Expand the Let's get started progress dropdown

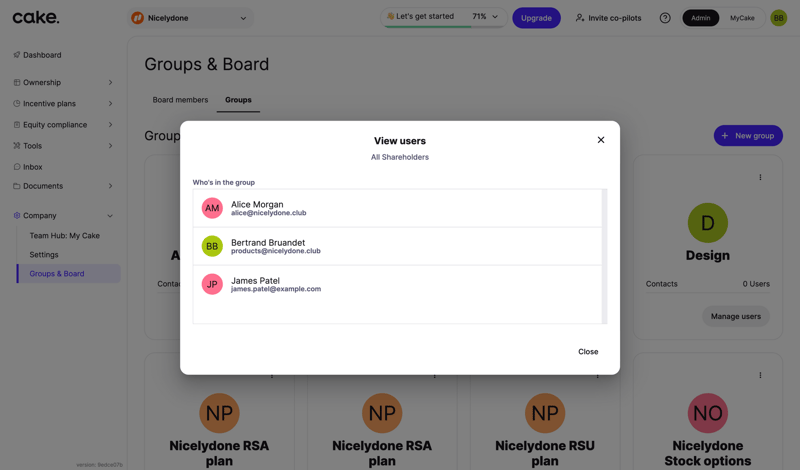[494, 17]
